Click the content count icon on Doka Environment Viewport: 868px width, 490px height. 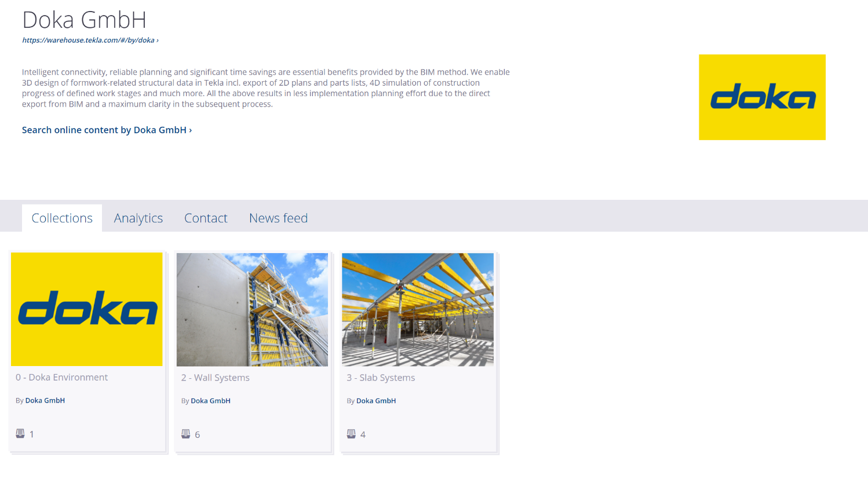tap(20, 433)
